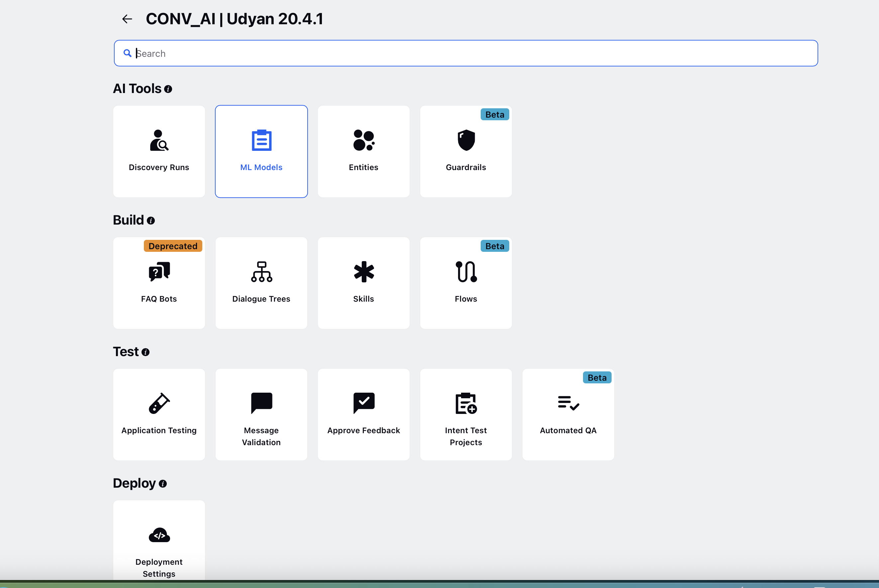The width and height of the screenshot is (879, 588).
Task: Click the Guardrails label
Action: point(466,167)
